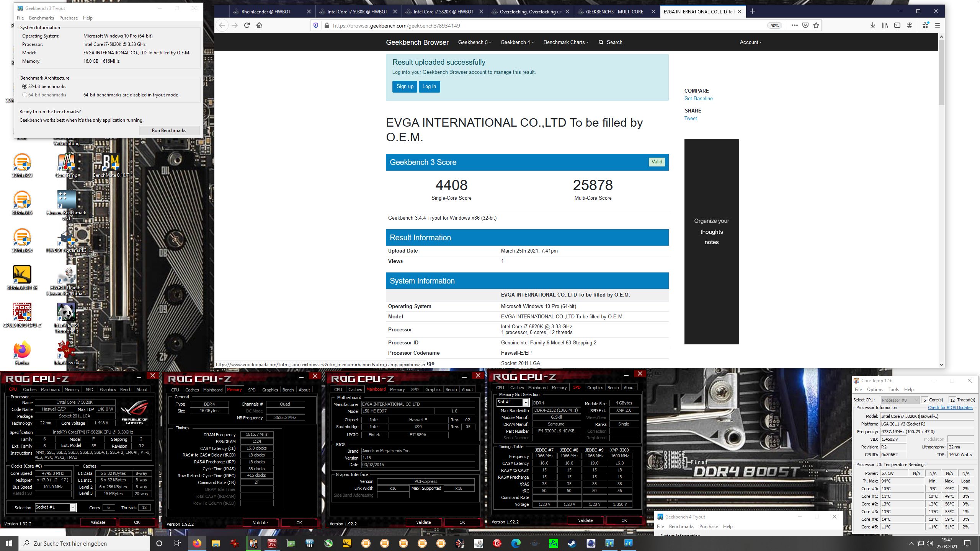Viewport: 980px width, 551px height.
Task: Open the Core Temp desktop shortcut
Action: tap(66, 166)
